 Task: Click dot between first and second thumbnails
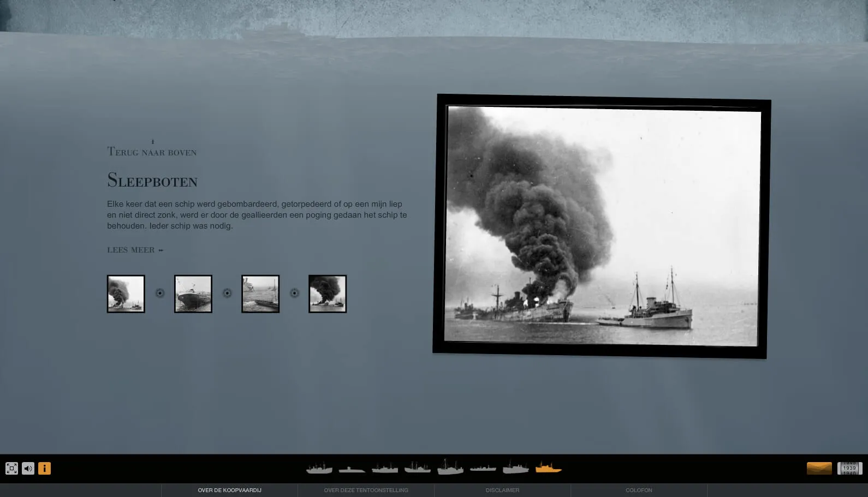(160, 293)
